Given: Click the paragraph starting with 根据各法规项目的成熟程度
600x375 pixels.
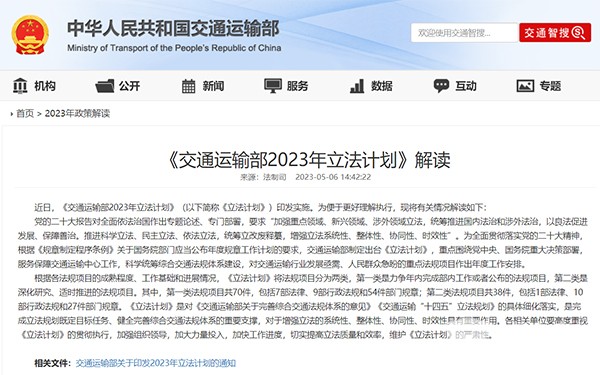Looking at the screenshot, I should [302, 306].
